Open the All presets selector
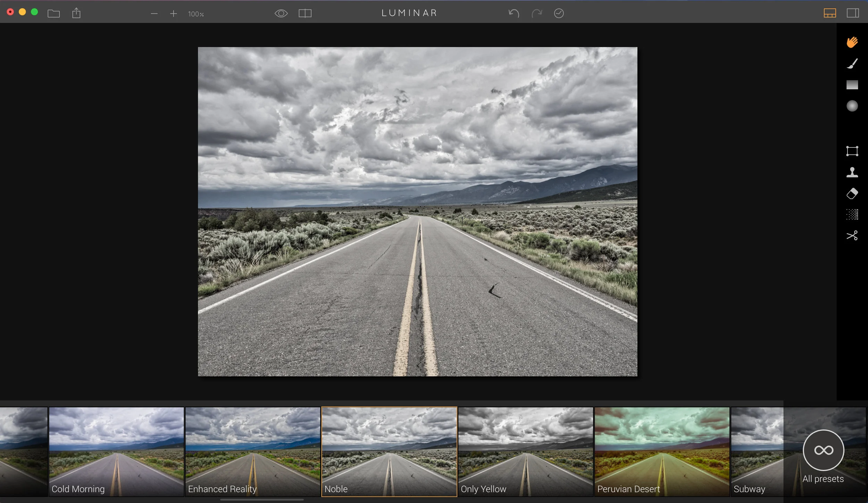Viewport: 868px width, 503px height. 823,450
